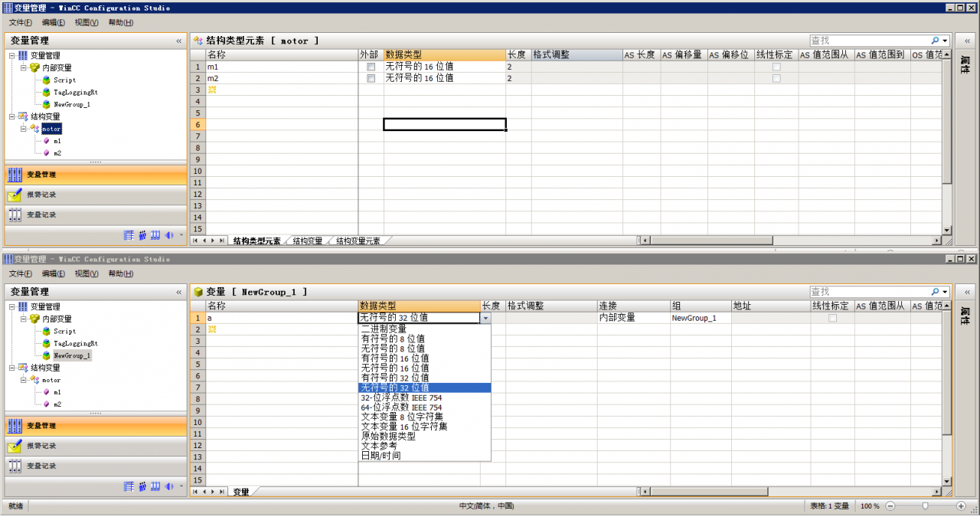Open the 数据类型 combo arrow for variable a
The width and height of the screenshot is (980, 517).
click(485, 318)
